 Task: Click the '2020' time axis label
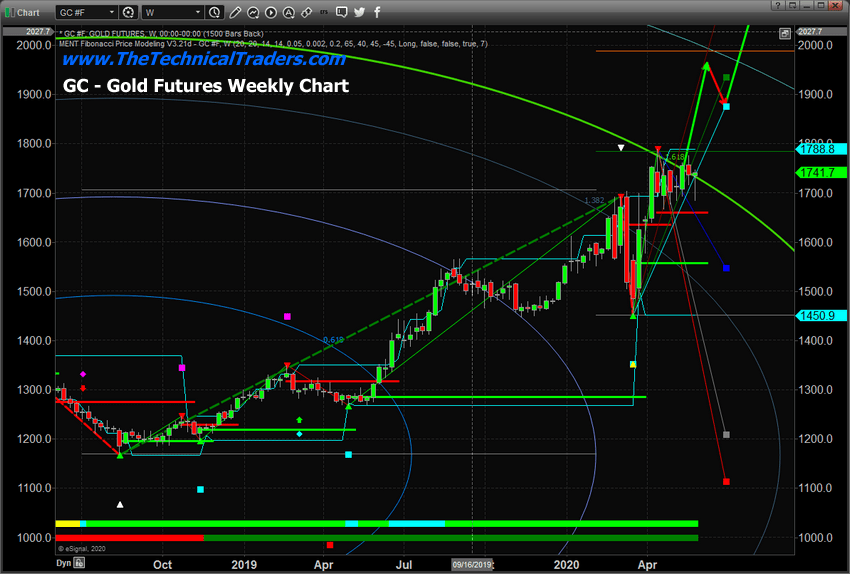pos(566,565)
